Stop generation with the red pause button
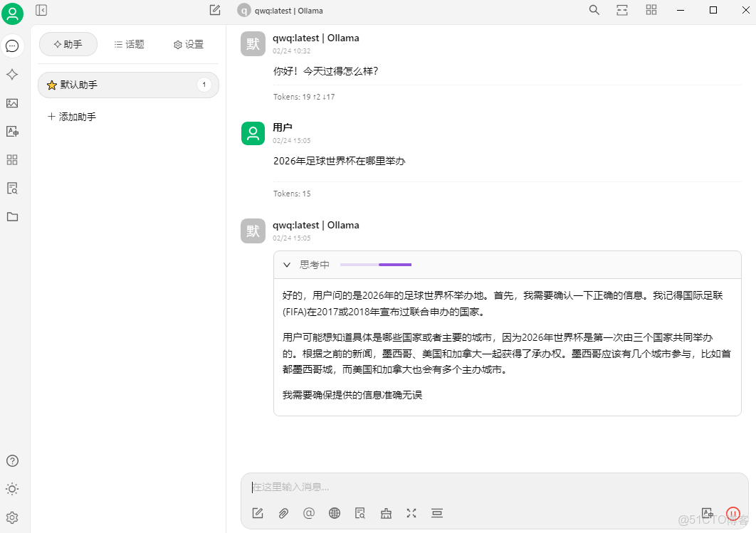This screenshot has height=533, width=756. [733, 513]
